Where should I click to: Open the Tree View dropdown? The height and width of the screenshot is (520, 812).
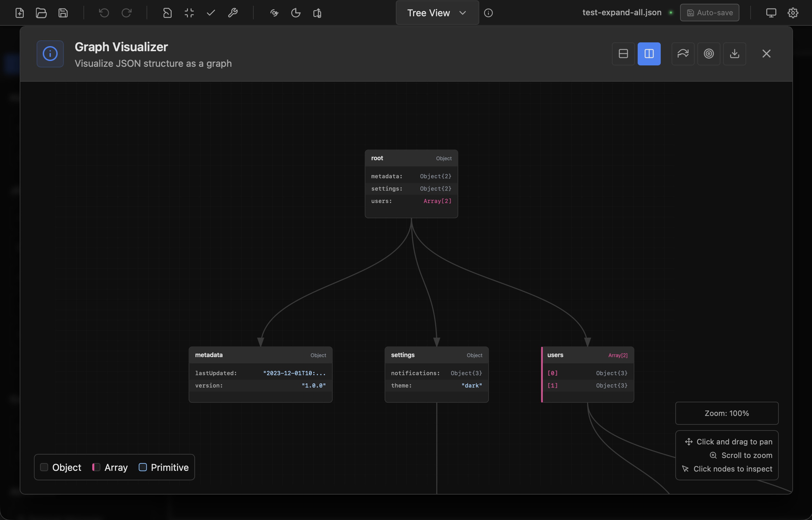tap(437, 13)
